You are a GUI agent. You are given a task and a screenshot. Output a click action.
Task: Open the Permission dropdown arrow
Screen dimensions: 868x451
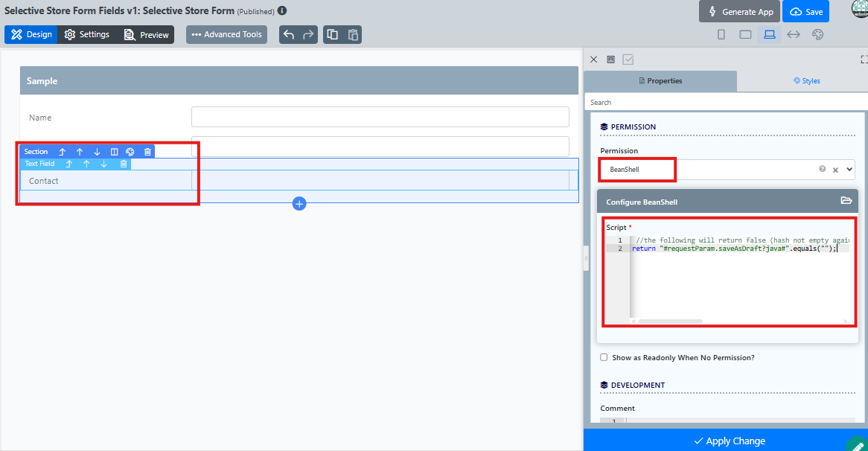pos(849,170)
